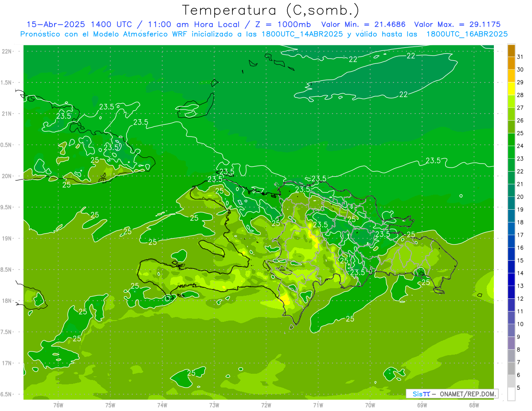Image resolution: width=532 pixels, height=411 pixels.
Task: Pick the gray swatch between legend values 6 and 7
Action: (511, 368)
